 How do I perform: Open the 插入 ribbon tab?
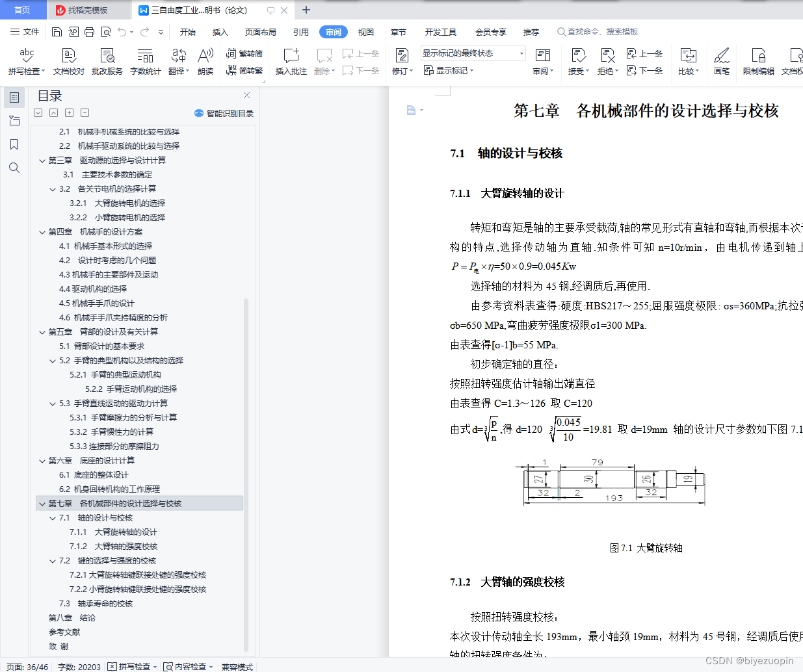pos(220,32)
